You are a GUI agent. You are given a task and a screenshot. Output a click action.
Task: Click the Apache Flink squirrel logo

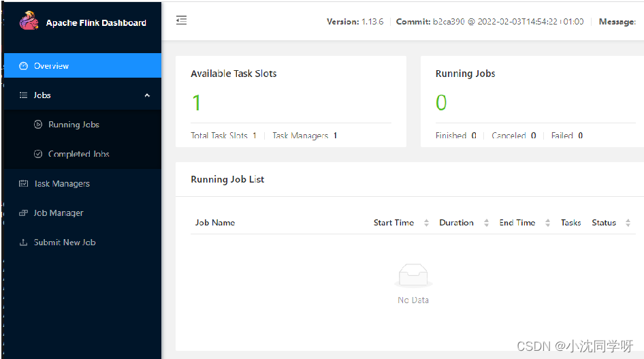coord(29,21)
